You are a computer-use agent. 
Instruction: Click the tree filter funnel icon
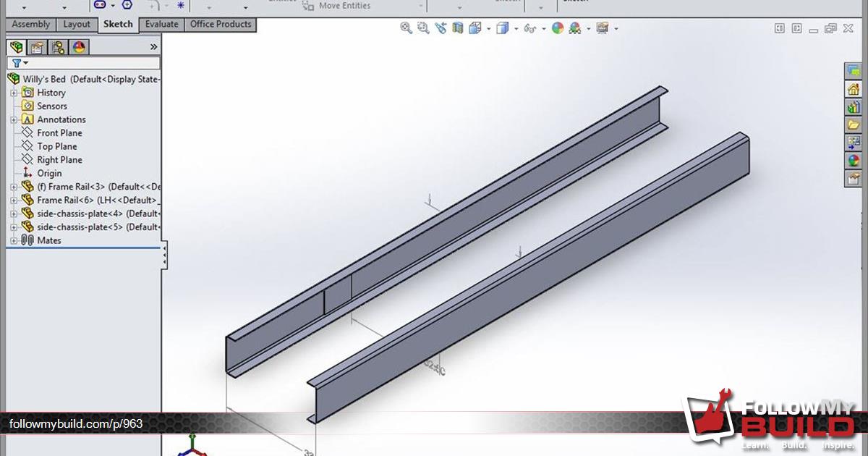17,63
